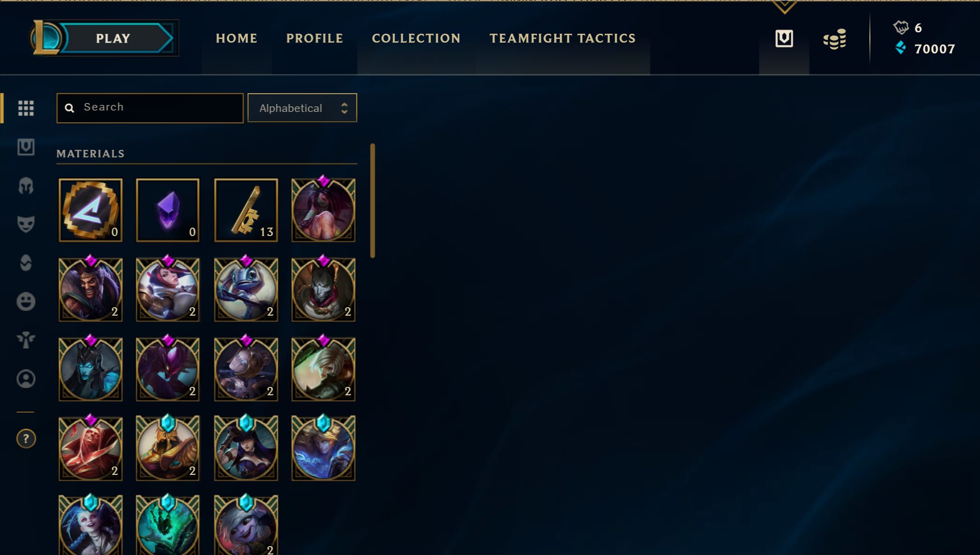This screenshot has height=555, width=980.
Task: Select the all-items grid filter in sidebar
Action: click(26, 108)
